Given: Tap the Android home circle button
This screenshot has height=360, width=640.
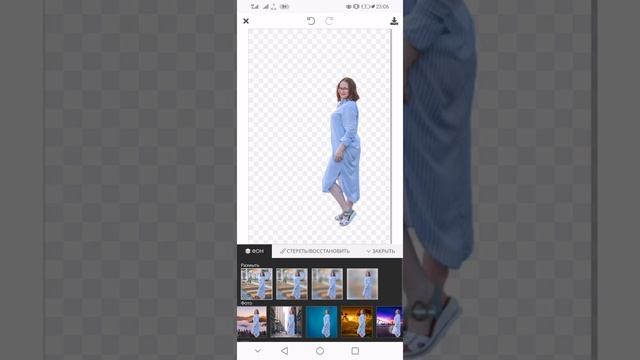Looking at the screenshot, I should (320, 351).
